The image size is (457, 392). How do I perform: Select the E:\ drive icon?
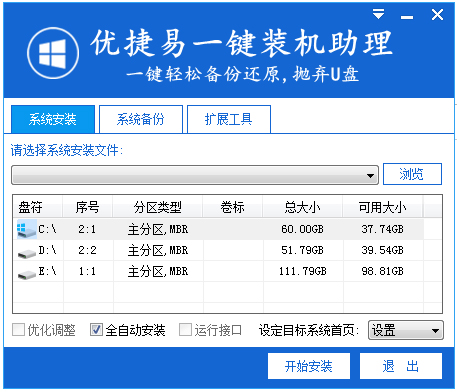[27, 275]
